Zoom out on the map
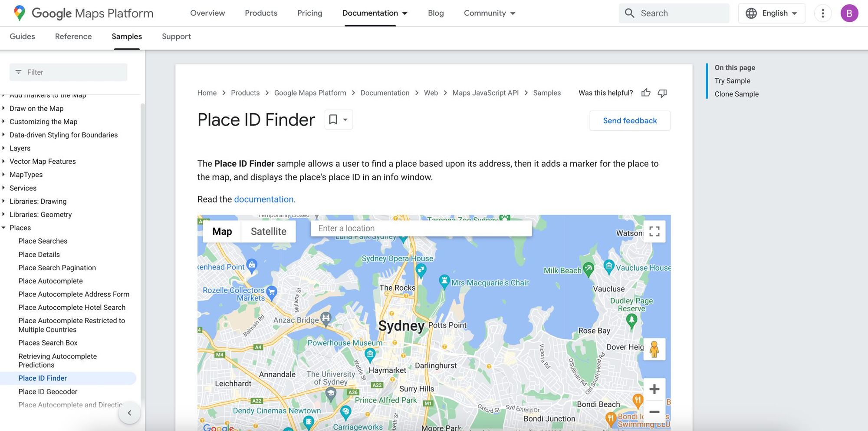 pyautogui.click(x=654, y=411)
